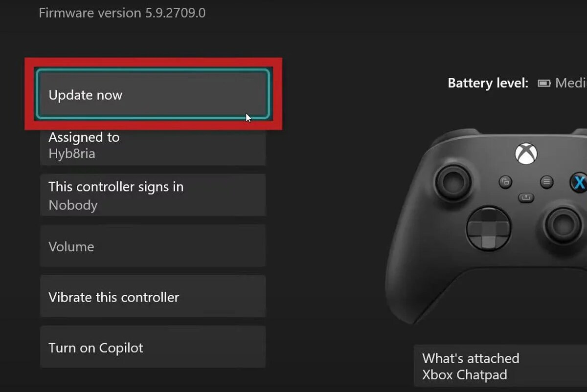Click the Battery level label
This screenshot has height=392, width=587.
488,84
